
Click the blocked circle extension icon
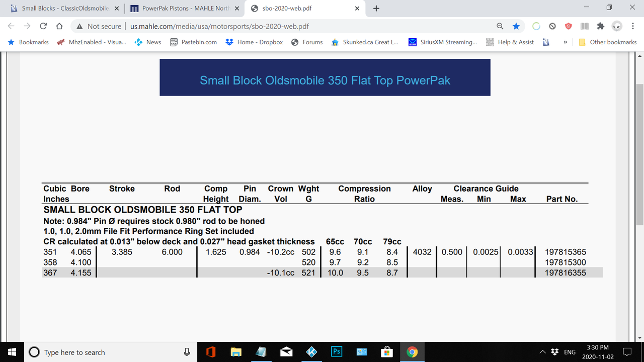(552, 26)
